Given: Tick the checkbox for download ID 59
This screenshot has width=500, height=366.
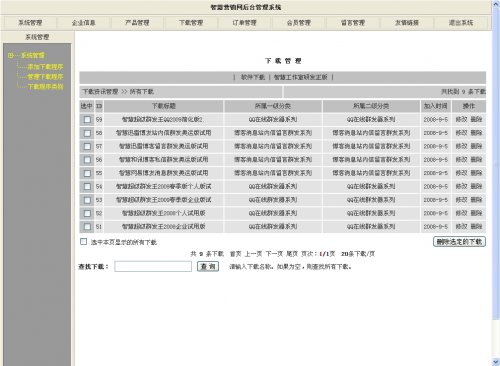Looking at the screenshot, I should click(x=87, y=119).
